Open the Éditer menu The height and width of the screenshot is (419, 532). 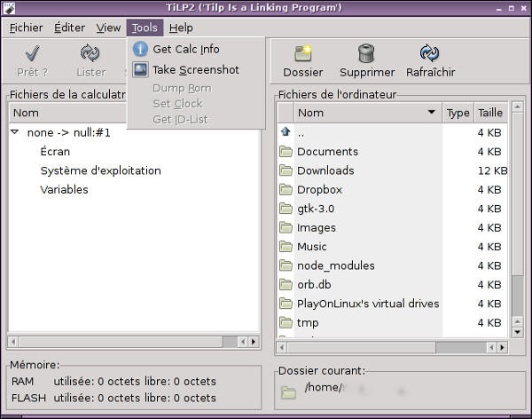click(69, 28)
